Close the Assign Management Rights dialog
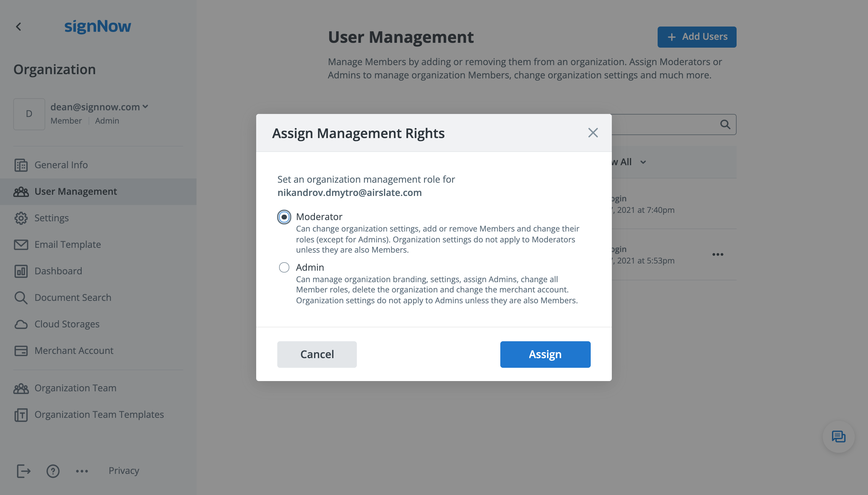868x495 pixels. pos(593,133)
